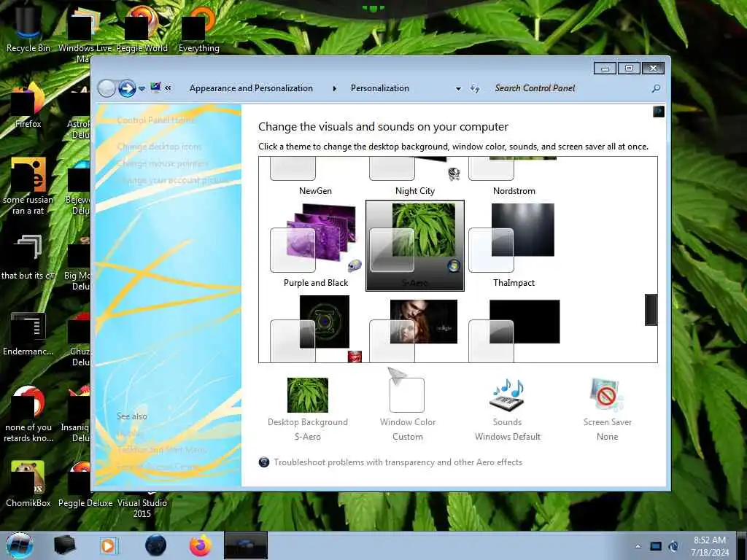Select the S-Aero cannabis leaf theme
This screenshot has width=747, height=560.
415,246
